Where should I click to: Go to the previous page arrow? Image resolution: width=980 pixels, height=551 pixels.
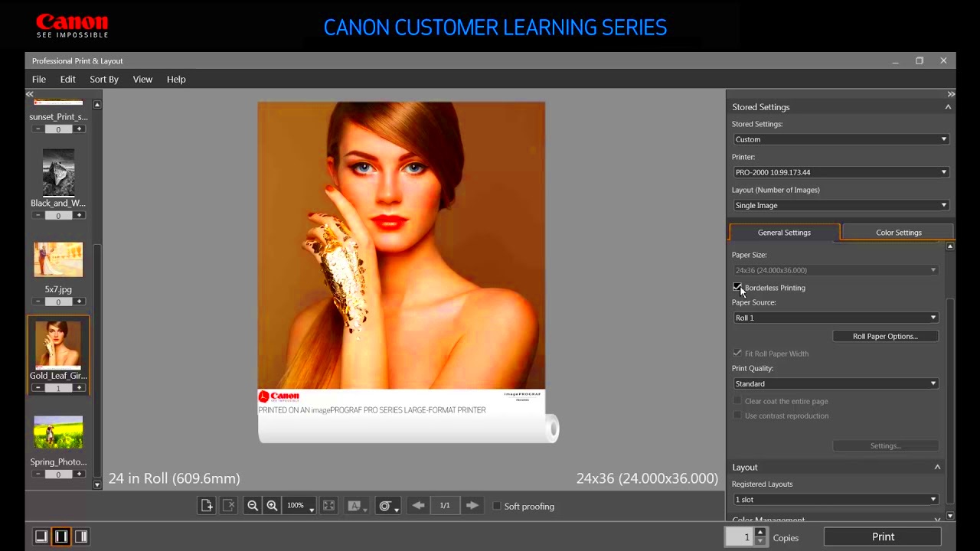[x=418, y=506]
